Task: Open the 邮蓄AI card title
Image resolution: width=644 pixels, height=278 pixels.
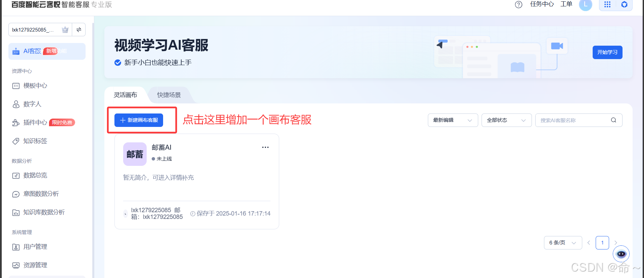Action: (161, 147)
